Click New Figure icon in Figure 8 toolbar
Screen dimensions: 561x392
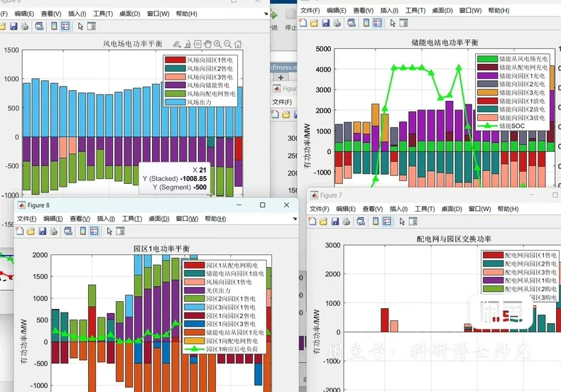tap(20, 231)
